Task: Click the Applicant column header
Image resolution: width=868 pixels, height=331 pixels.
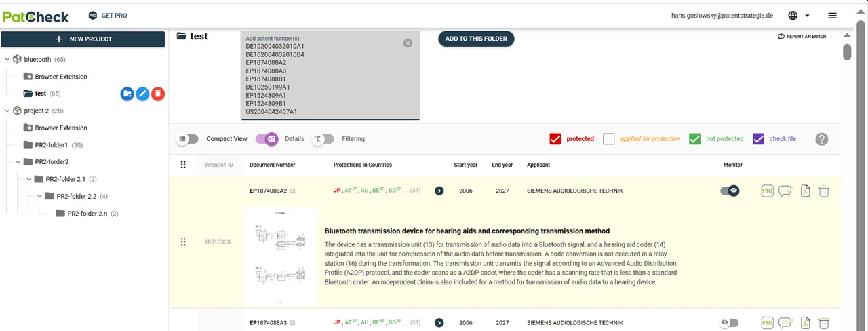Action: 538,165
